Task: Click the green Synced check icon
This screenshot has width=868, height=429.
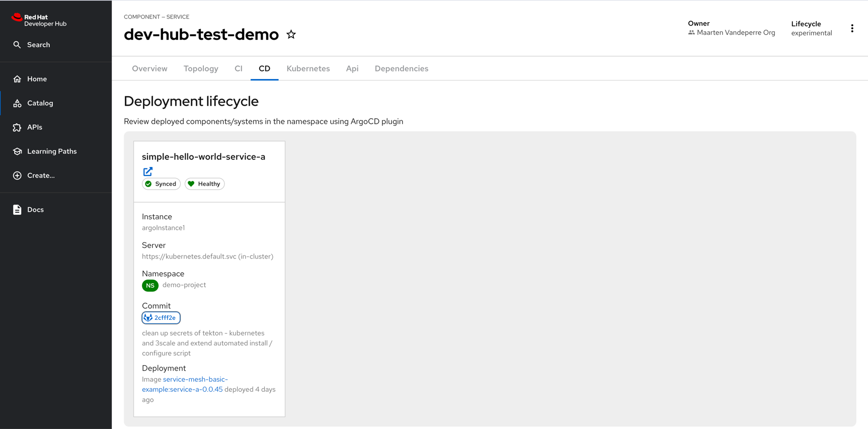Action: [x=148, y=184]
